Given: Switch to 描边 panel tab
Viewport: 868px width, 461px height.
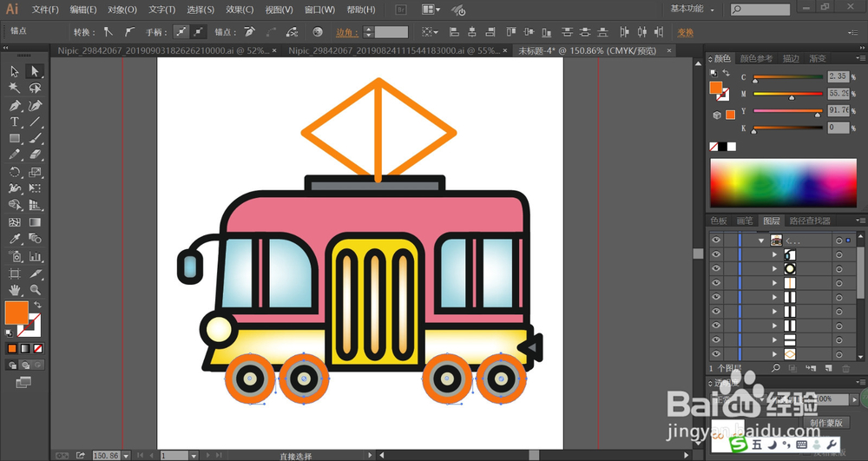Looking at the screenshot, I should pos(791,58).
